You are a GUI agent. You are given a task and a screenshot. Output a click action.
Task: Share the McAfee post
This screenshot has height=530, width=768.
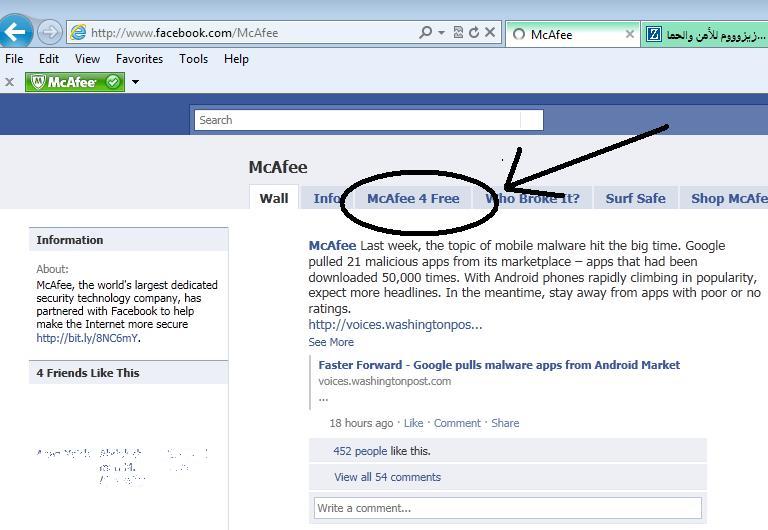click(x=505, y=423)
